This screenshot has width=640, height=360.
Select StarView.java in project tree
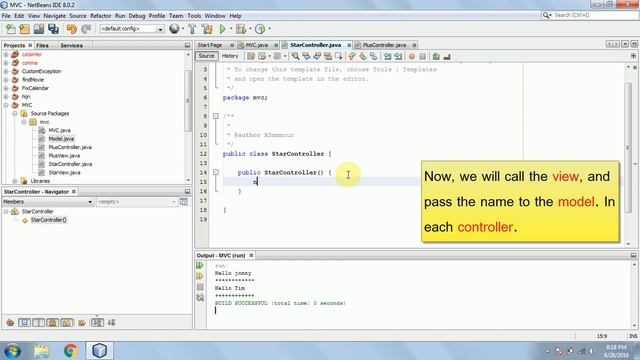tap(64, 173)
